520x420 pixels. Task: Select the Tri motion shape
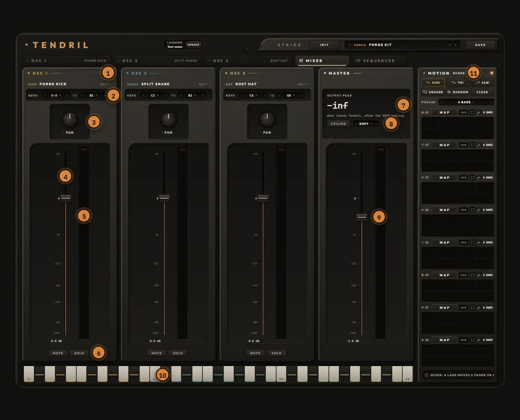point(457,83)
